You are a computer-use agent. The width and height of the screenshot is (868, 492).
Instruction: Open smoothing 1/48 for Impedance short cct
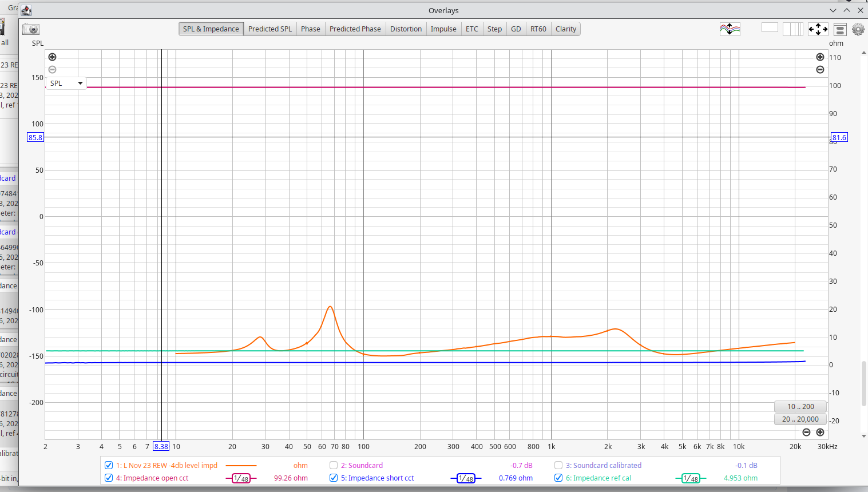466,478
